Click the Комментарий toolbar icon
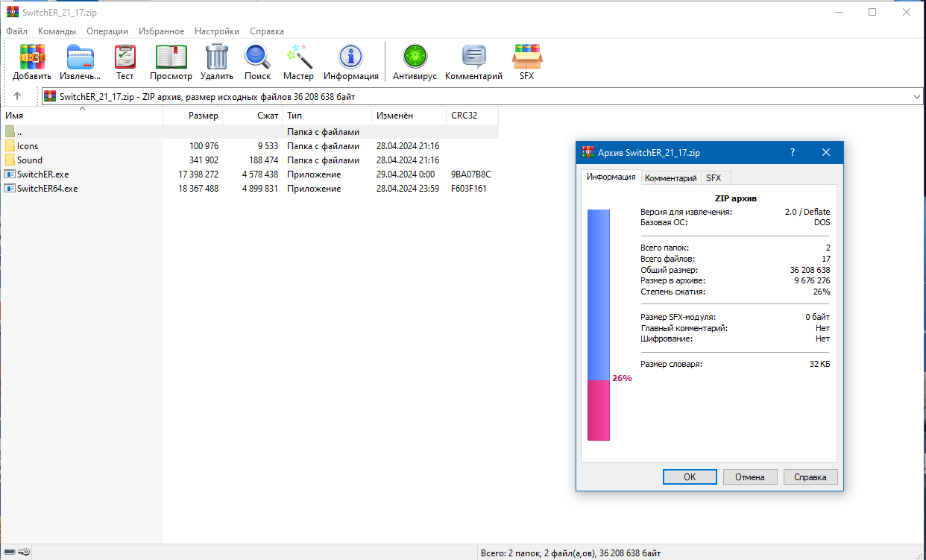The image size is (926, 560). click(473, 57)
